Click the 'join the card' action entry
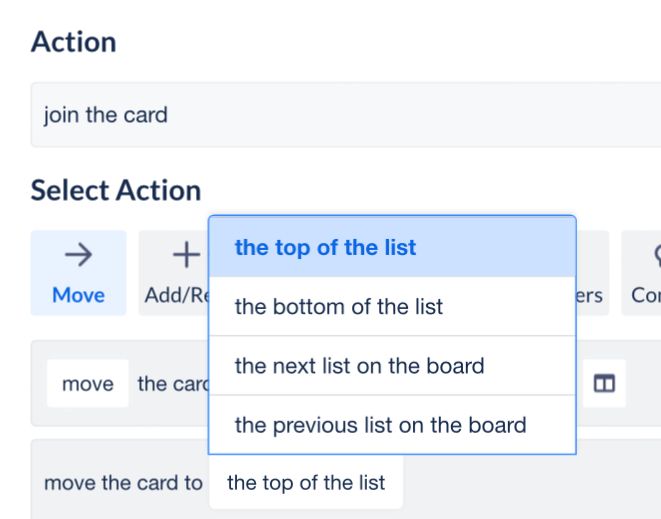The image size is (661, 519). pyautogui.click(x=346, y=115)
